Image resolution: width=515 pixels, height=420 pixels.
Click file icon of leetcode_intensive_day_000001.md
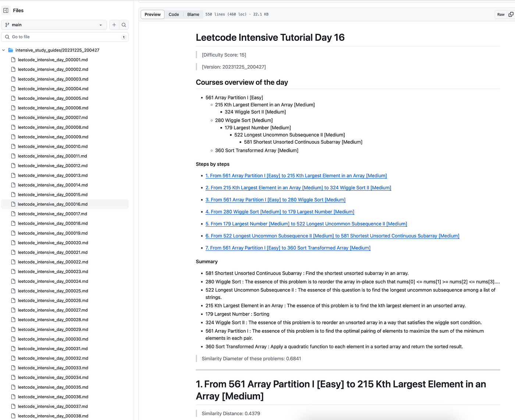[13, 60]
